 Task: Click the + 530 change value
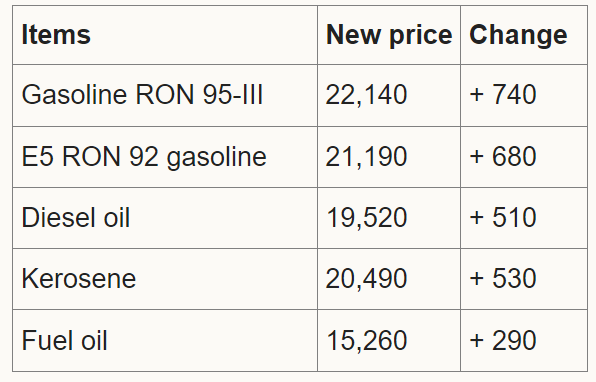(503, 279)
